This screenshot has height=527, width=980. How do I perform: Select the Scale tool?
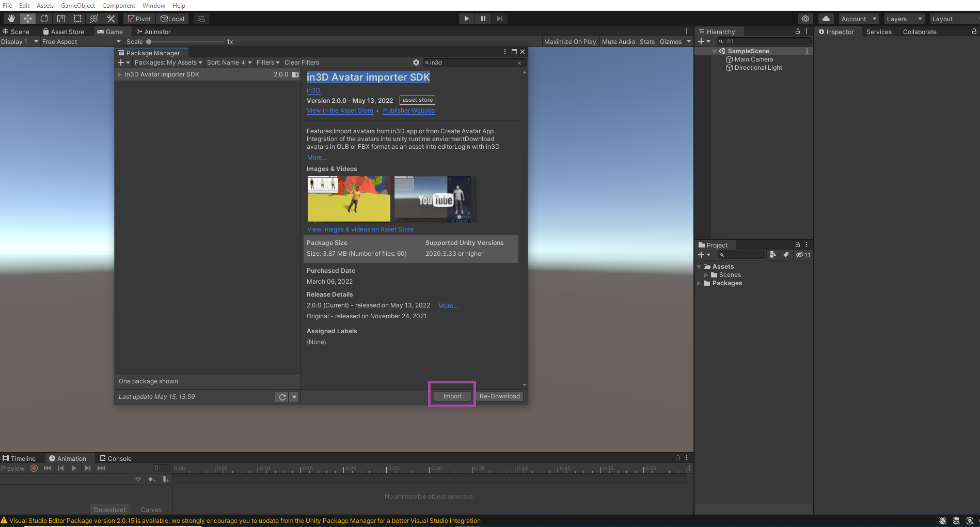pyautogui.click(x=61, y=19)
